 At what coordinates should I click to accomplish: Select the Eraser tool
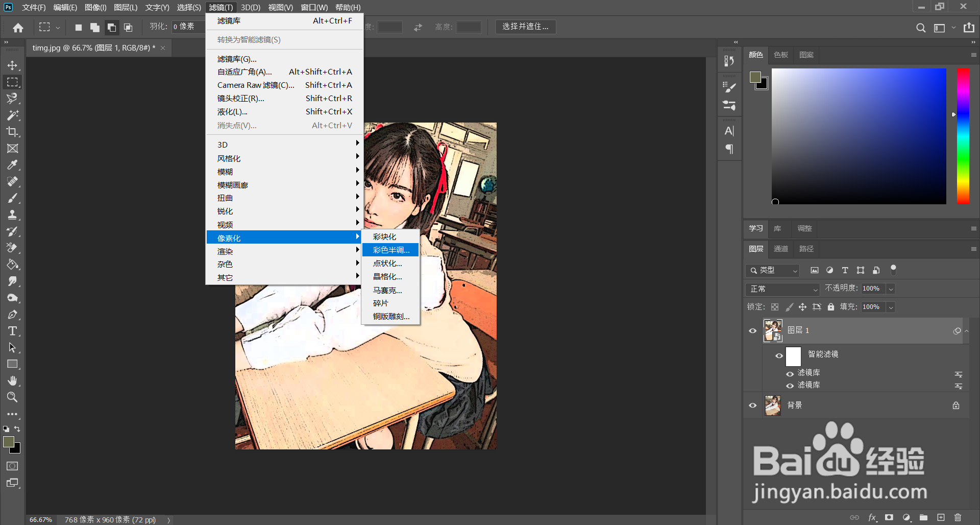[x=12, y=248]
